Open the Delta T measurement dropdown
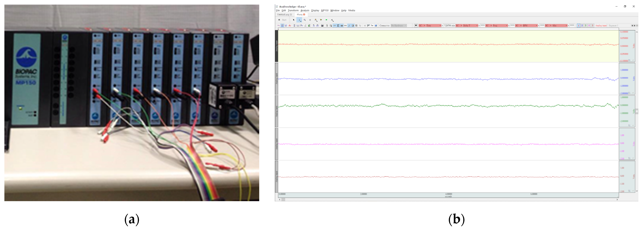 [477, 26]
